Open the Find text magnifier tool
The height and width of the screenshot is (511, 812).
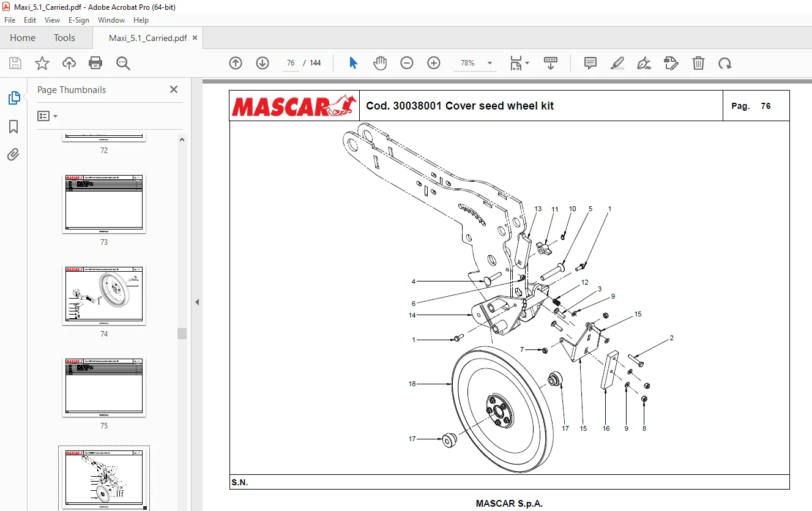123,63
